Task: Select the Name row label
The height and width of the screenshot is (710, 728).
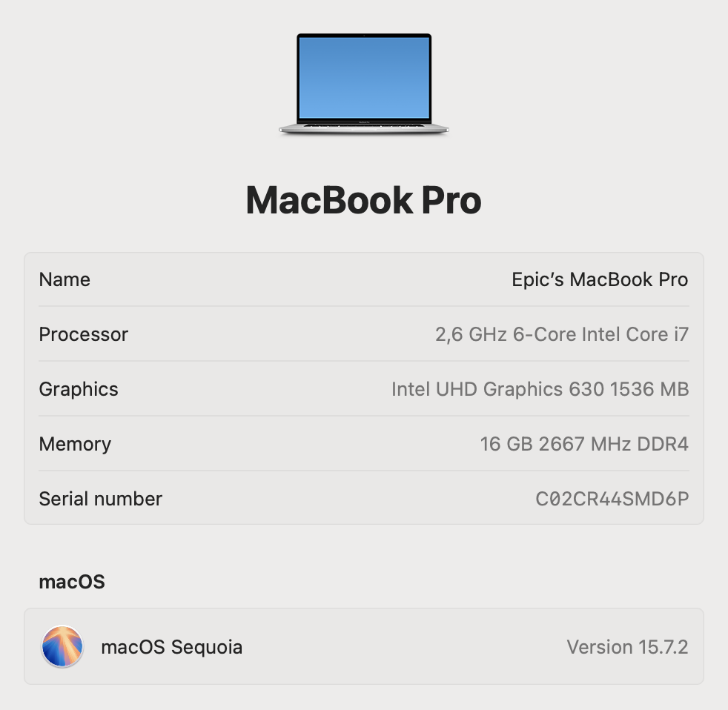Action: (x=64, y=280)
